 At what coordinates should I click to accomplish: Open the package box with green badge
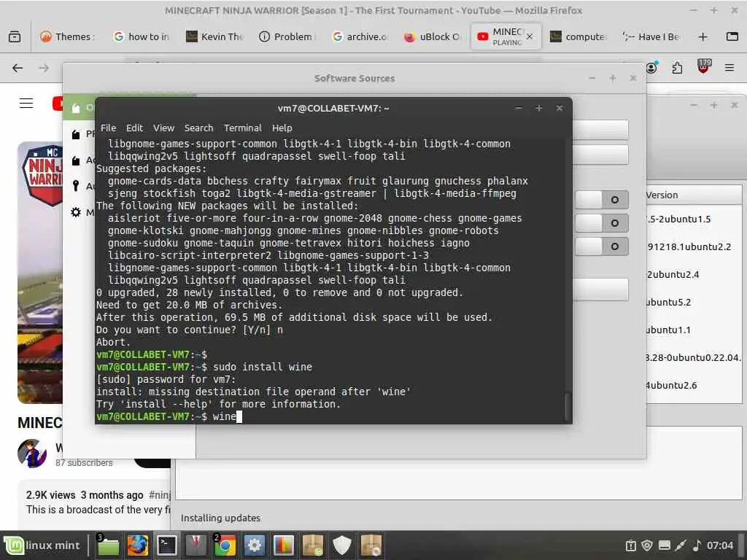pyautogui.click(x=312, y=545)
